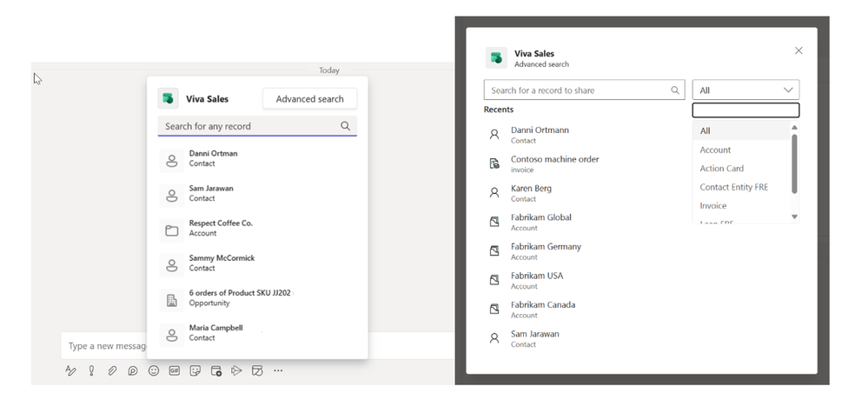Schedule a meeting from the compose toolbar
The width and height of the screenshot is (868, 393).
click(215, 370)
